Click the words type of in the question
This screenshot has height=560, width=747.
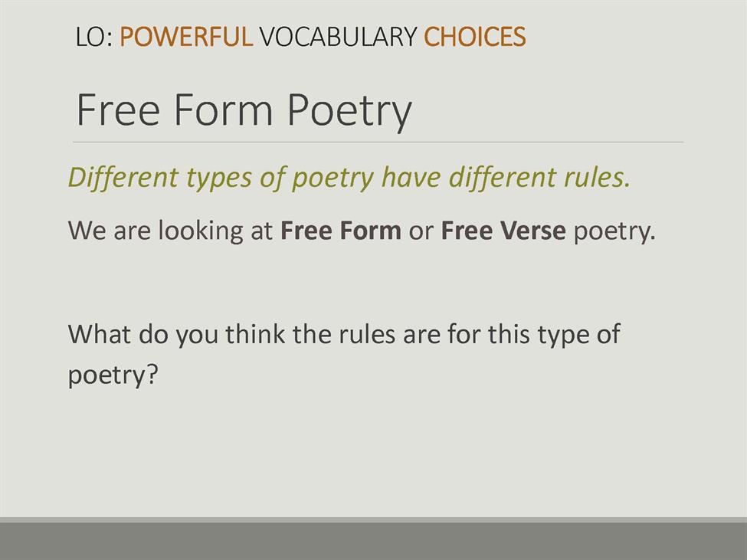point(579,335)
